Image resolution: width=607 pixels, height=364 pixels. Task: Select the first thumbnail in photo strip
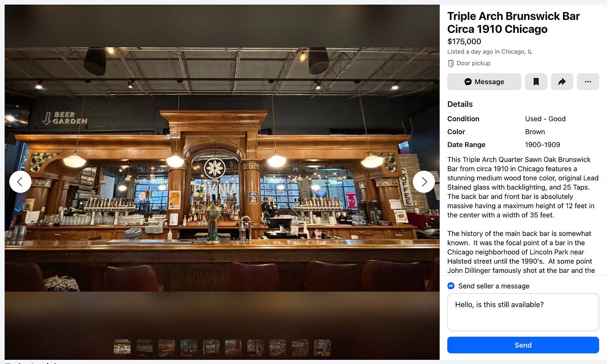click(122, 347)
